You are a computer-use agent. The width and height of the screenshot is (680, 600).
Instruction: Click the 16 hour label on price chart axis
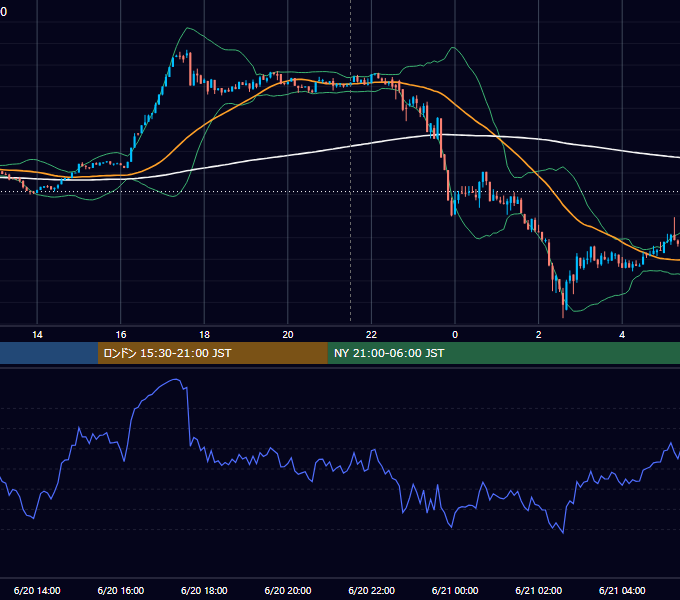coord(121,334)
